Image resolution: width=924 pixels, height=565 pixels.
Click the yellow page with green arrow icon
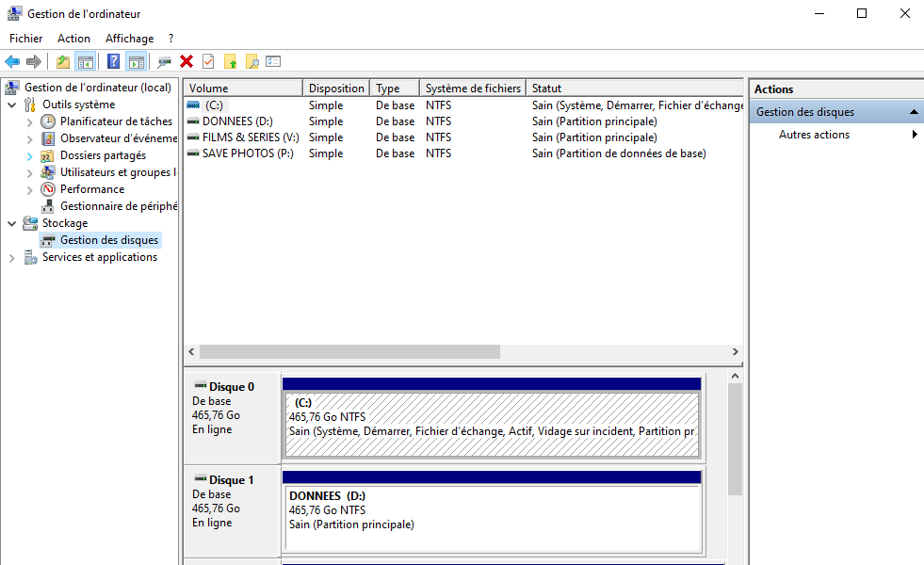(x=231, y=61)
